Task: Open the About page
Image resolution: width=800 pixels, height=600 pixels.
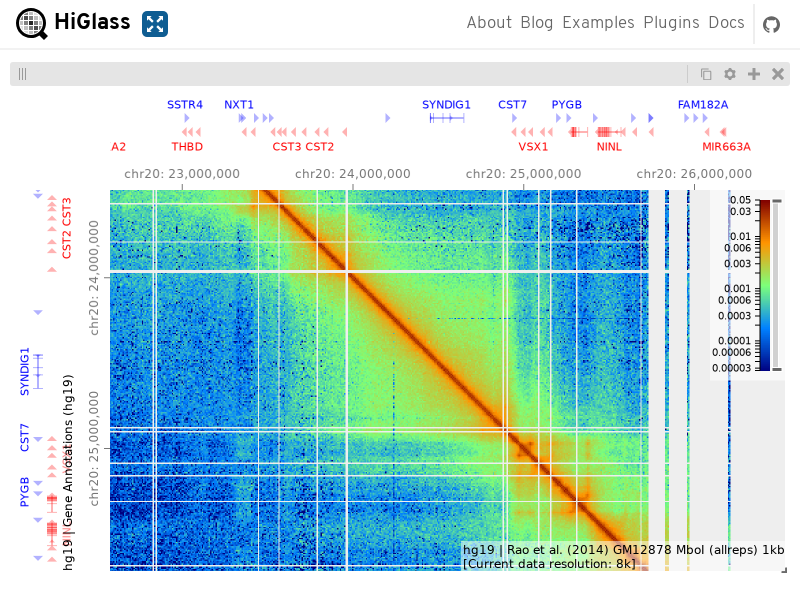Action: [x=489, y=22]
